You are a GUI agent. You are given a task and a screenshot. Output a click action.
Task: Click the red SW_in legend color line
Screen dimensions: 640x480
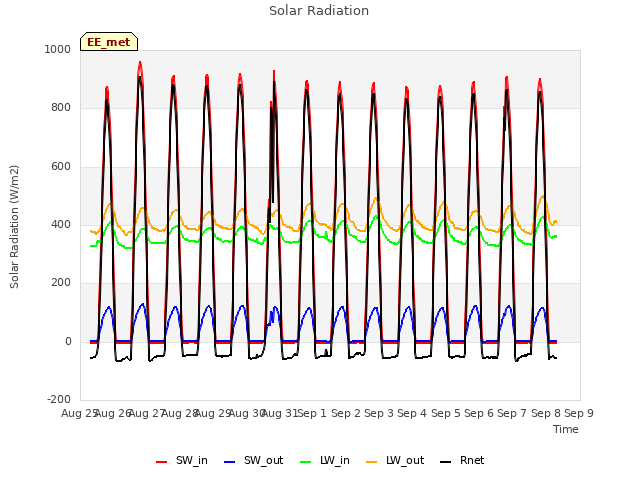click(x=162, y=462)
